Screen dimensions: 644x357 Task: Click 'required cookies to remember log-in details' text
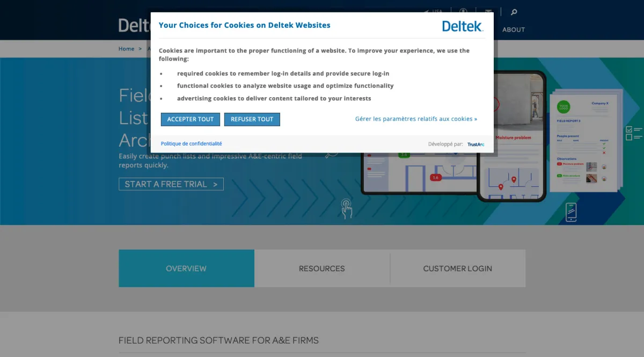click(x=283, y=74)
